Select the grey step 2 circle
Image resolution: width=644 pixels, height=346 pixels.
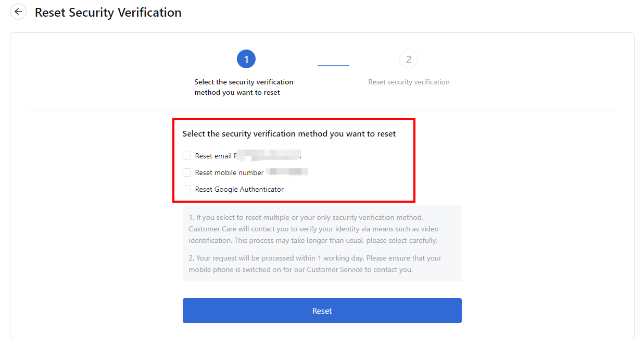click(x=409, y=59)
